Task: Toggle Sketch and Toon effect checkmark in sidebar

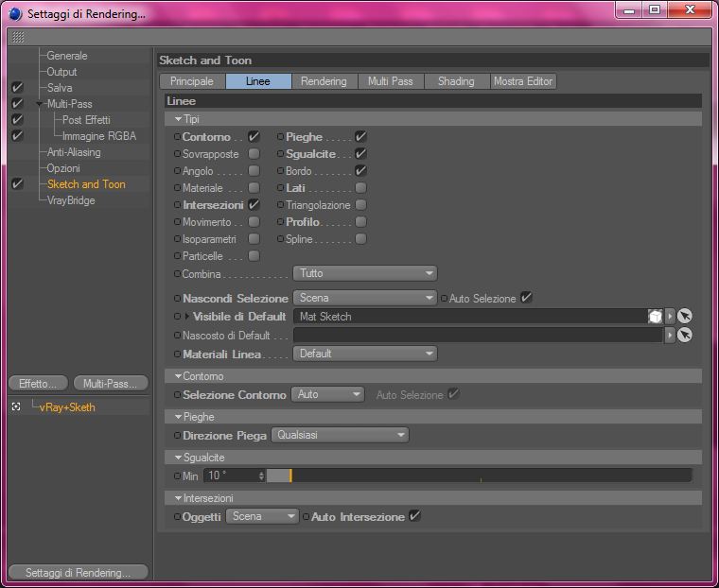Action: [x=17, y=183]
